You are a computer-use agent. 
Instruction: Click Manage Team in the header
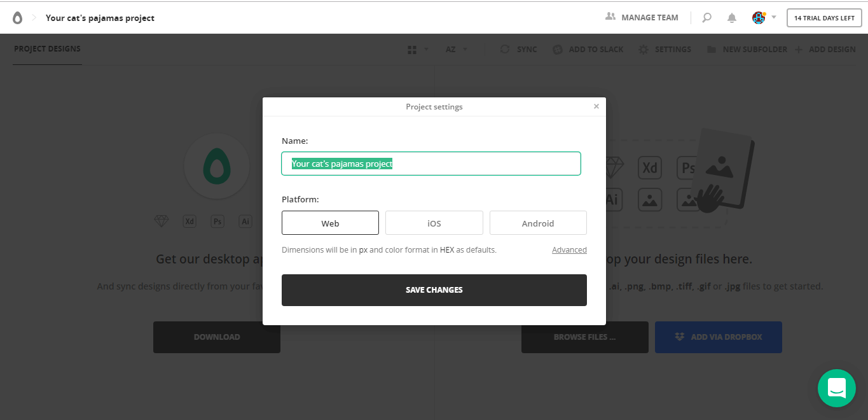(642, 18)
